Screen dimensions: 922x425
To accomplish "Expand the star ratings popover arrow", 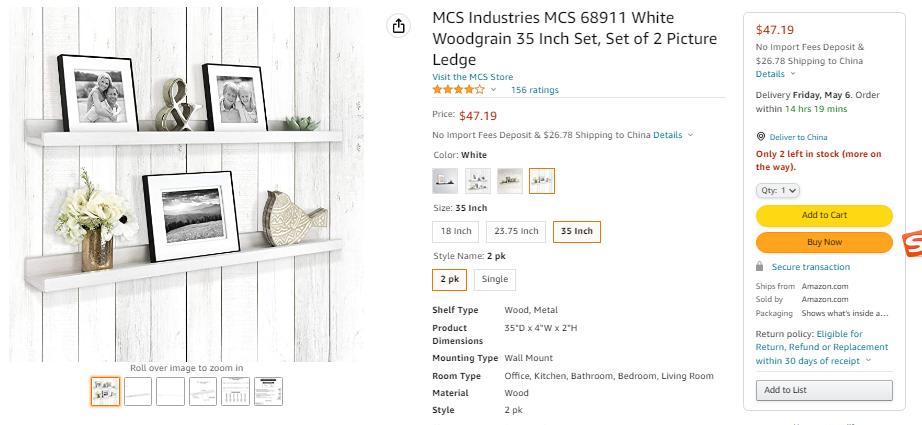I will [x=494, y=90].
